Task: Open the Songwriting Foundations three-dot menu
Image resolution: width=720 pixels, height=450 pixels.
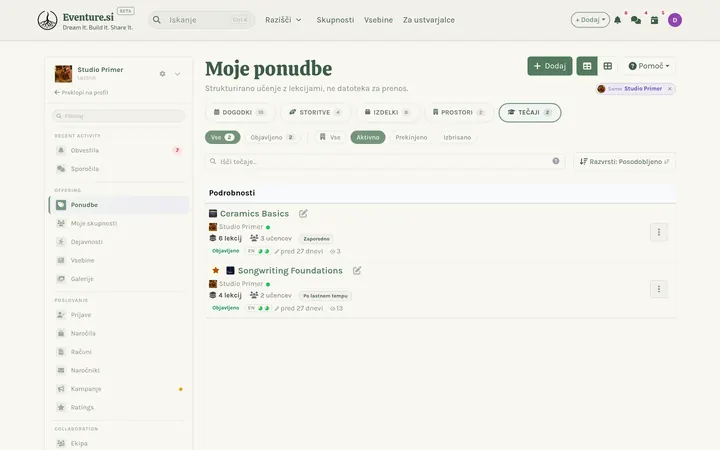Action: (659, 289)
